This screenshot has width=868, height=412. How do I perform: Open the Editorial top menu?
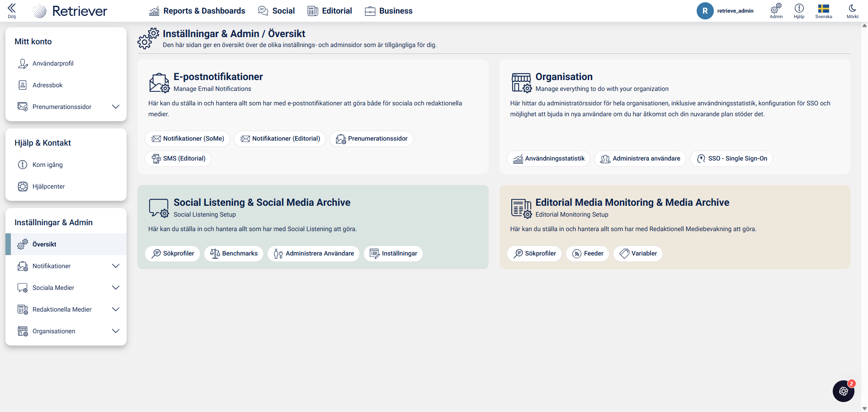click(330, 11)
